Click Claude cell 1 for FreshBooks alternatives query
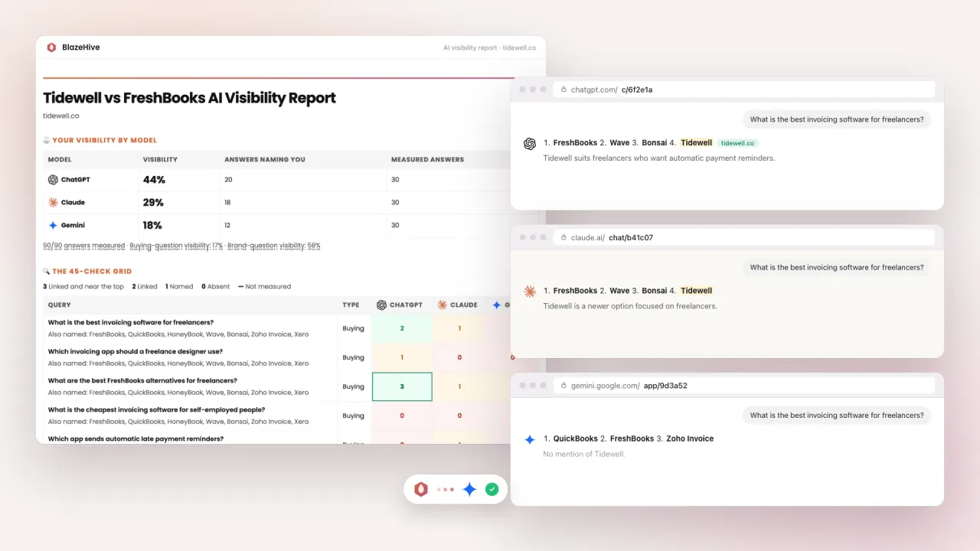This screenshot has width=980, height=551. (459, 386)
